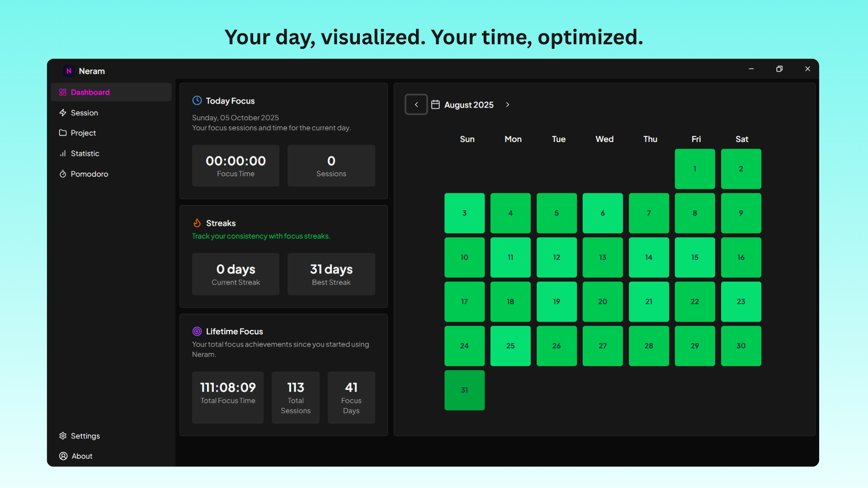
Task: Click the About user icon
Action: (63, 456)
